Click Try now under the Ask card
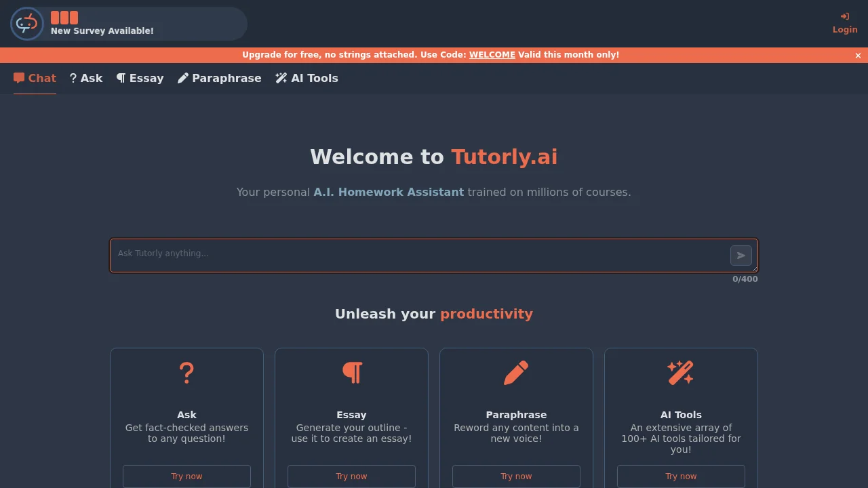The height and width of the screenshot is (488, 868). [186, 476]
